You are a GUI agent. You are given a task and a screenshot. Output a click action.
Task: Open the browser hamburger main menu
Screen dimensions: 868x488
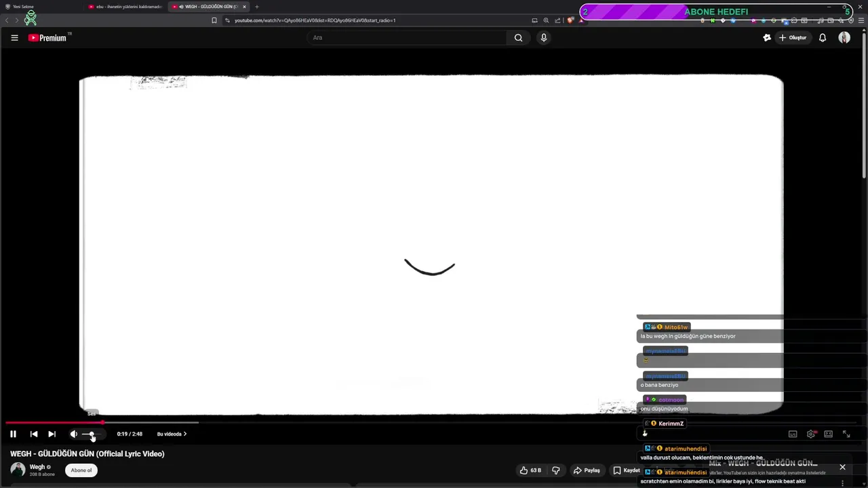pyautogui.click(x=861, y=20)
